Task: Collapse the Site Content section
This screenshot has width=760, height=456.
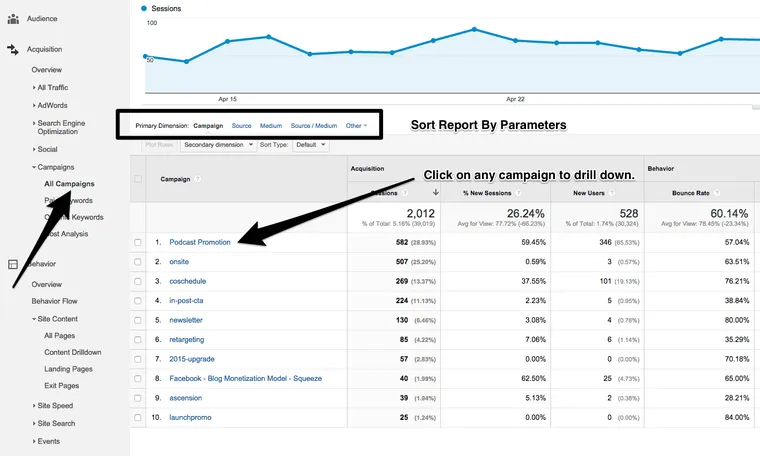Action: coord(55,319)
